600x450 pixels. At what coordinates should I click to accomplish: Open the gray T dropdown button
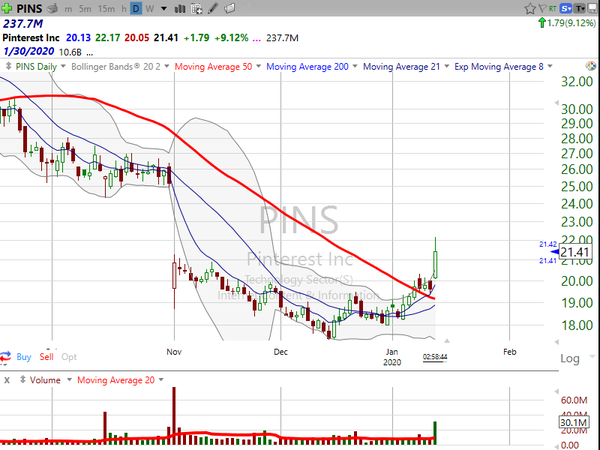580,8
